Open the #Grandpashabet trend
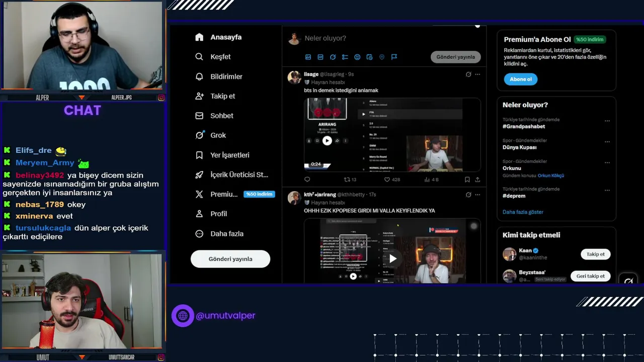 coord(524,127)
